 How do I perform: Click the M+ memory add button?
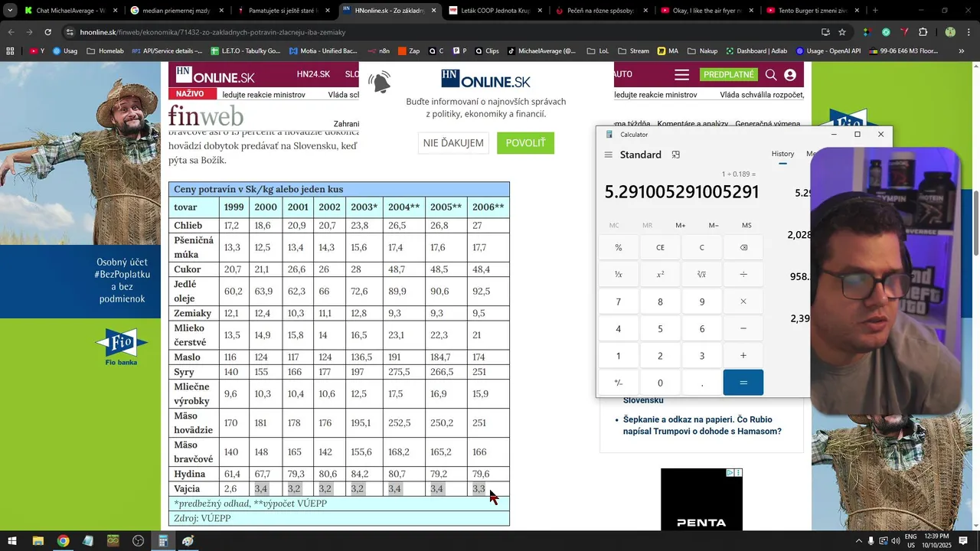tap(681, 226)
